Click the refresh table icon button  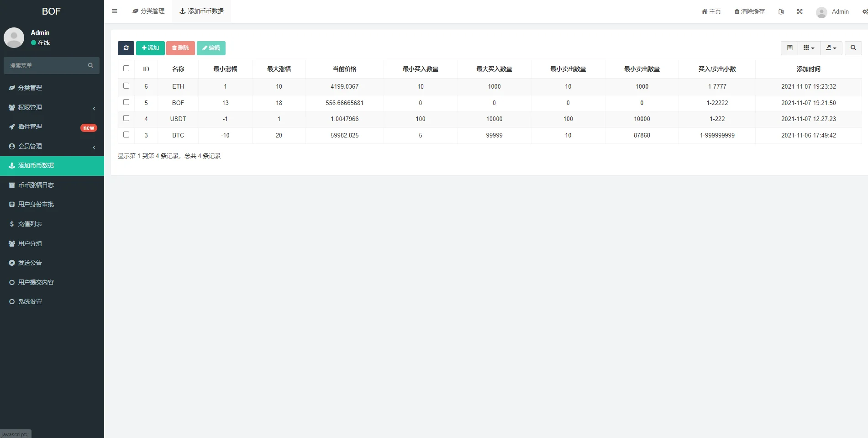pos(126,48)
